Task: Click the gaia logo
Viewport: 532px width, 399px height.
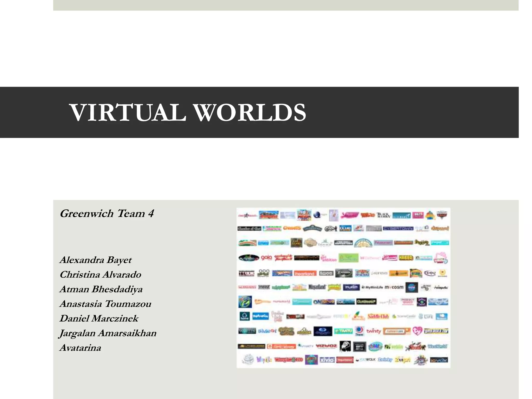Action: click(266, 258)
